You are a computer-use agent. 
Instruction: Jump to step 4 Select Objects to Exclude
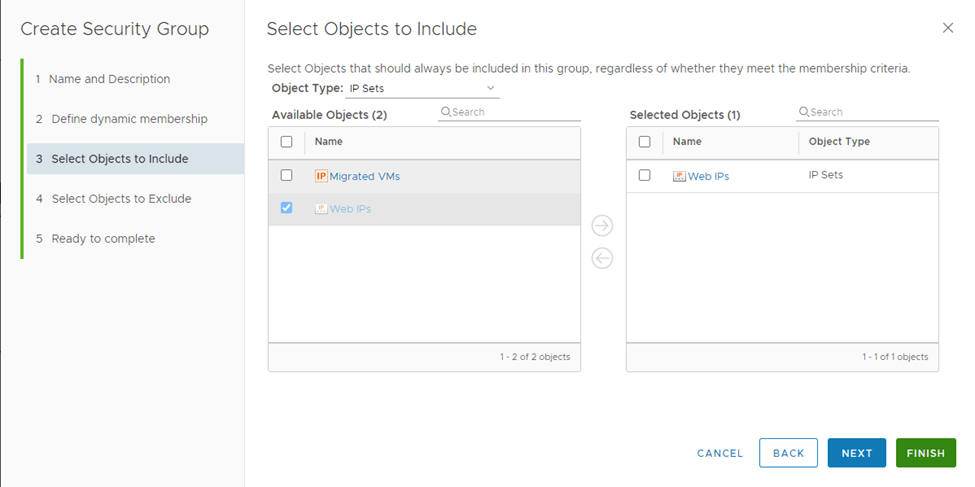(121, 199)
